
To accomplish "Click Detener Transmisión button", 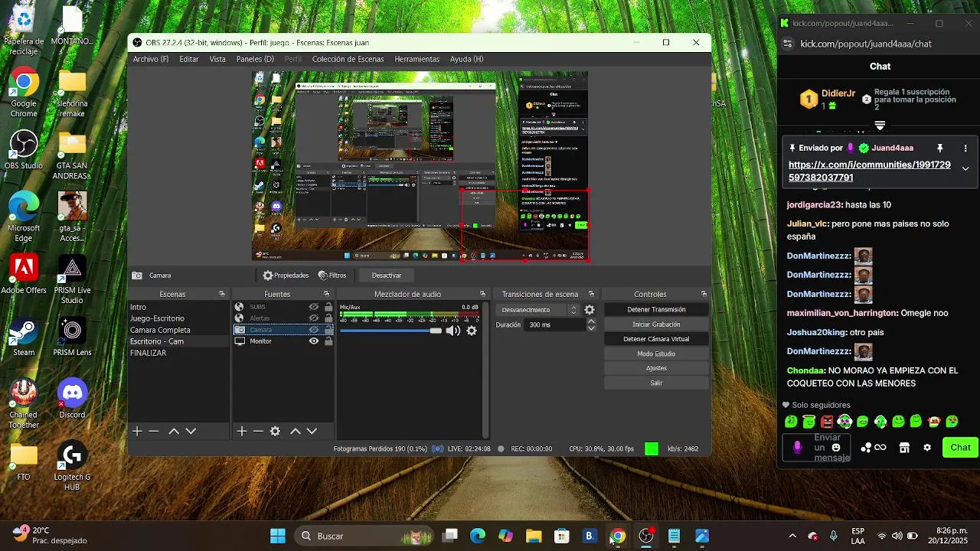I will 656,310.
